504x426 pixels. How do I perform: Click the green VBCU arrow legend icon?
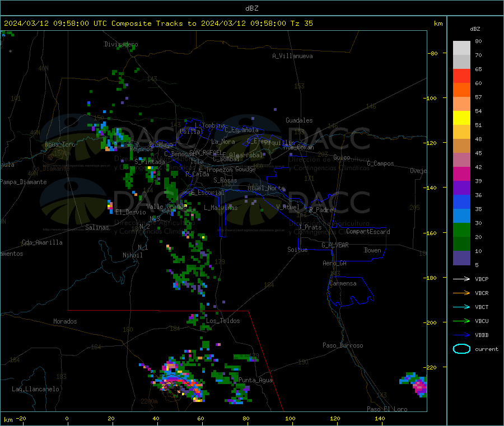coord(461,321)
